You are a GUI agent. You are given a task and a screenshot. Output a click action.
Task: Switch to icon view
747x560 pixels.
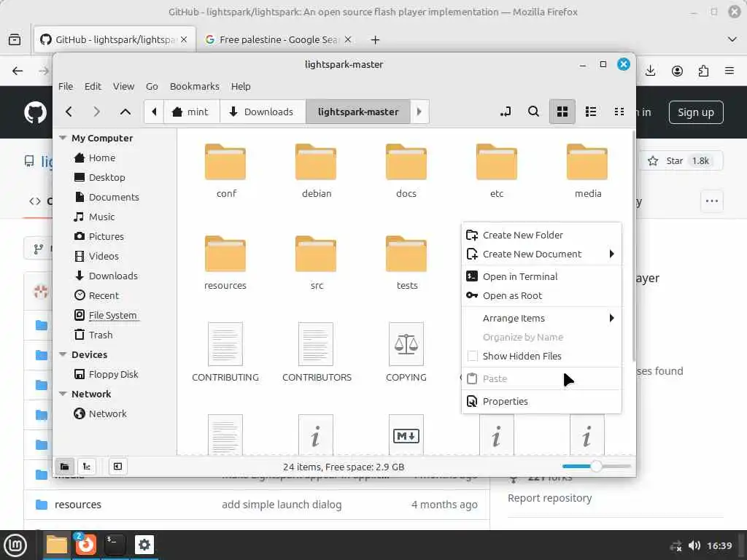562,112
